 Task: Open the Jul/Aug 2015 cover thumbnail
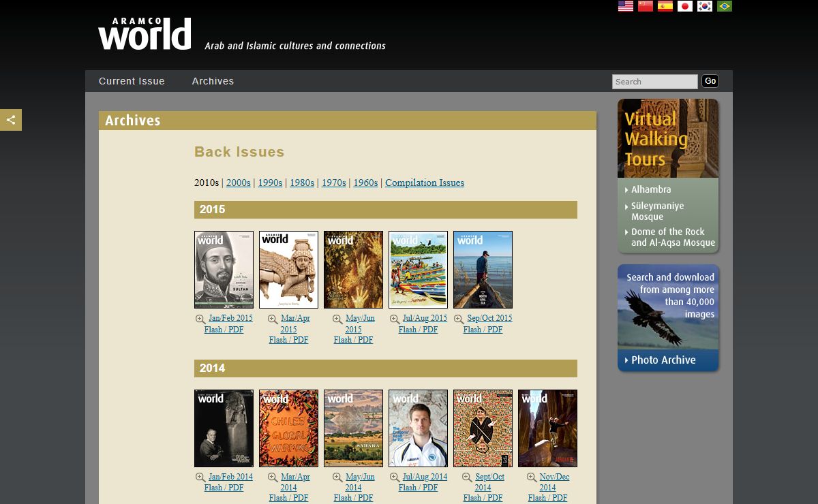coord(418,270)
